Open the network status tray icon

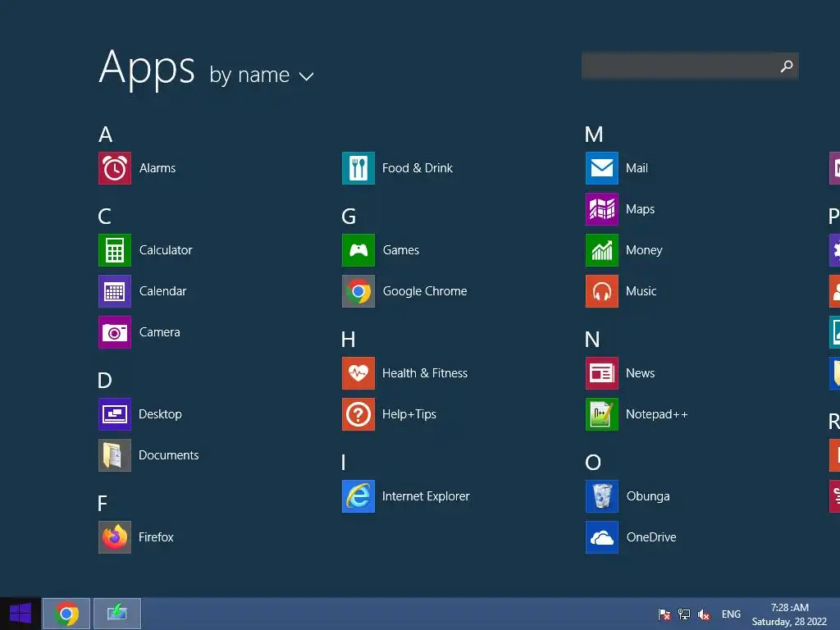point(684,614)
